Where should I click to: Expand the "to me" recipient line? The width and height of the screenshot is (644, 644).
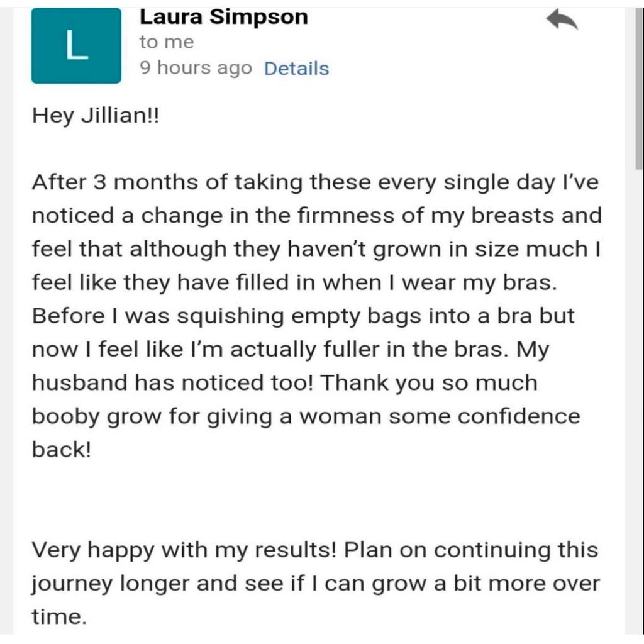[x=167, y=43]
